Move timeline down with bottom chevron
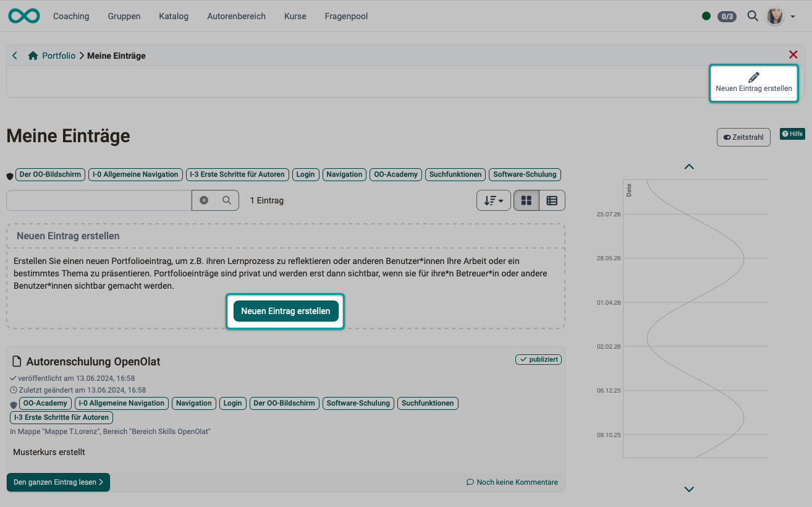Screen dimensions: 812x507 690,489
